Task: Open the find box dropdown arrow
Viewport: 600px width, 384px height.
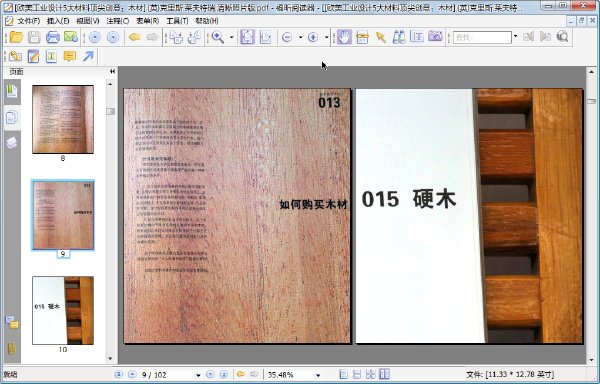Action: pyautogui.click(x=515, y=37)
